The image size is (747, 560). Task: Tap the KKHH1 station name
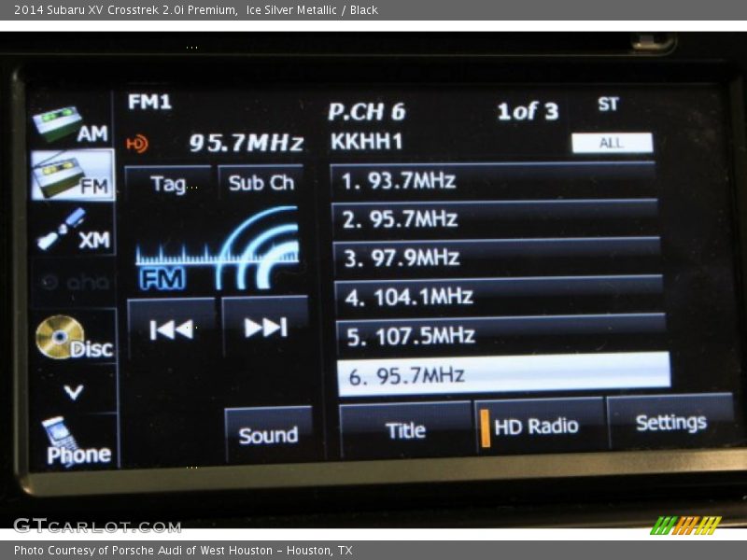(x=366, y=142)
